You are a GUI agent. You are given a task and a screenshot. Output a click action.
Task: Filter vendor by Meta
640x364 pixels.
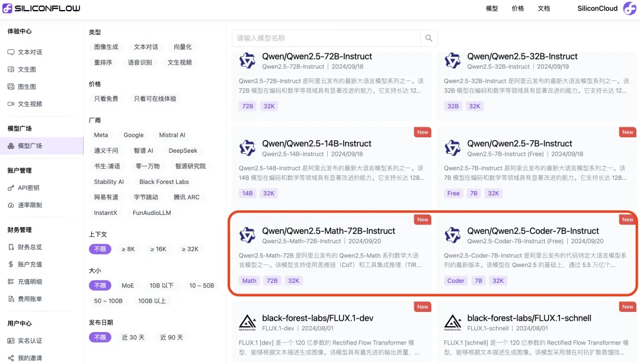pos(101,135)
